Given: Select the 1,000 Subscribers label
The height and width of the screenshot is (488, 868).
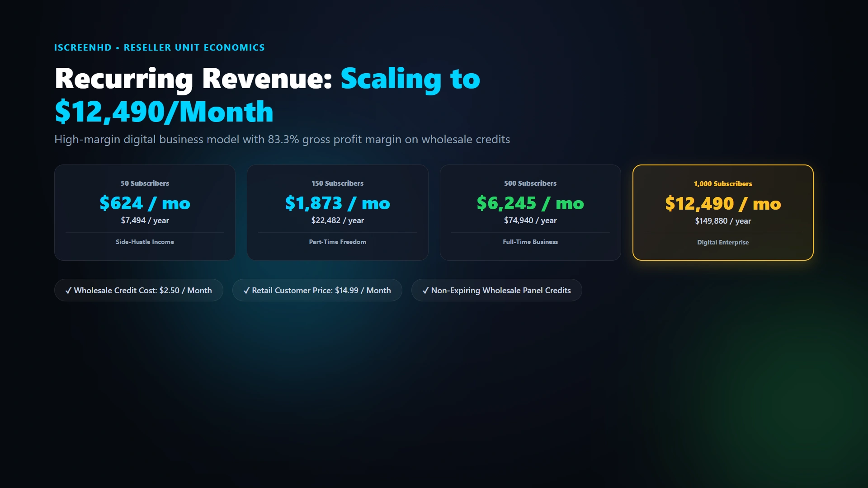Looking at the screenshot, I should (723, 183).
